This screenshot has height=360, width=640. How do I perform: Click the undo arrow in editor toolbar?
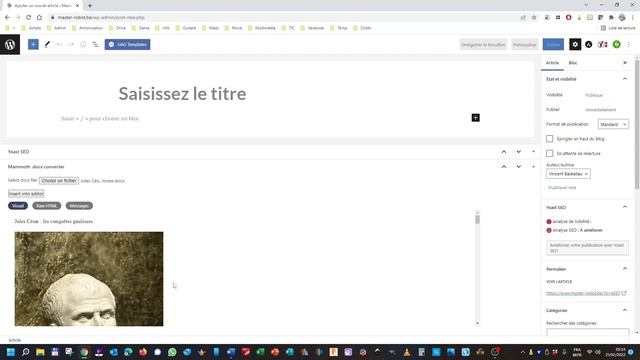pyautogui.click(x=59, y=44)
